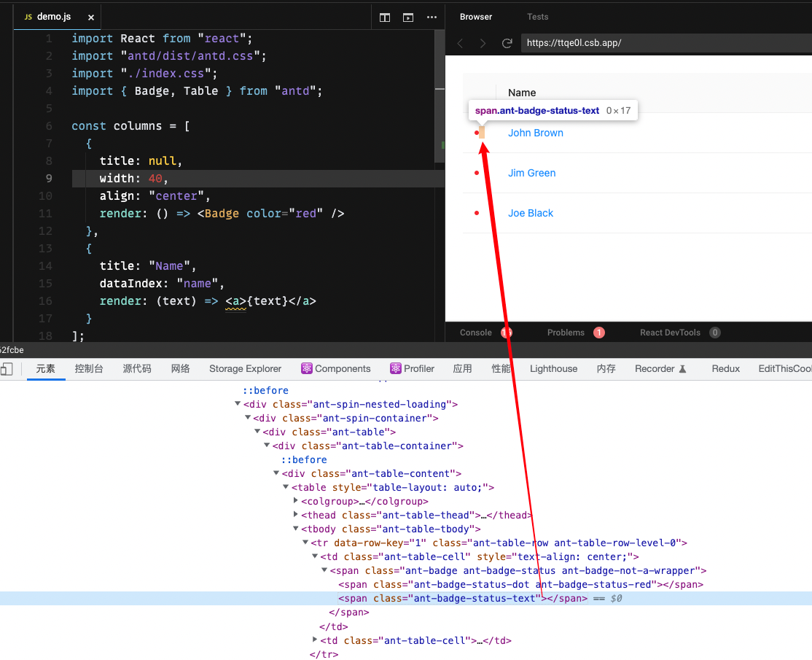Open the Console panel
812x660 pixels.
[x=475, y=333]
